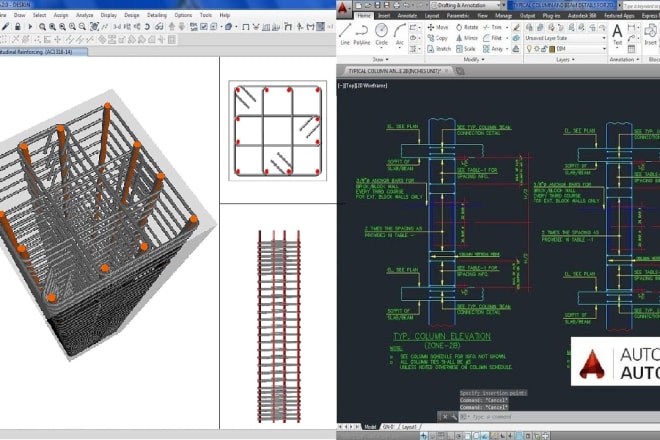Switch to the Model tab

(370, 427)
